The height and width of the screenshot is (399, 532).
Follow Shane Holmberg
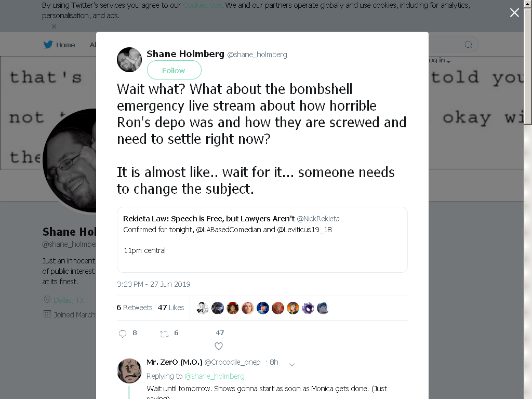pyautogui.click(x=174, y=70)
